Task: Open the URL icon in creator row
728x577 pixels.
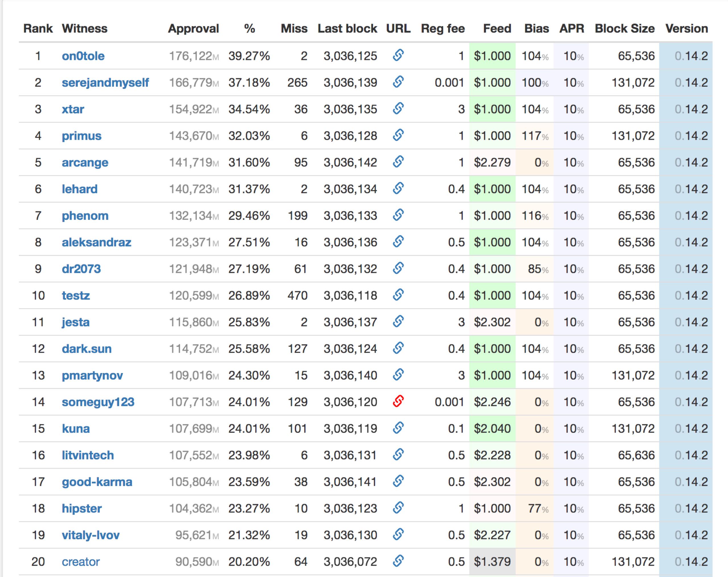Action: [398, 561]
